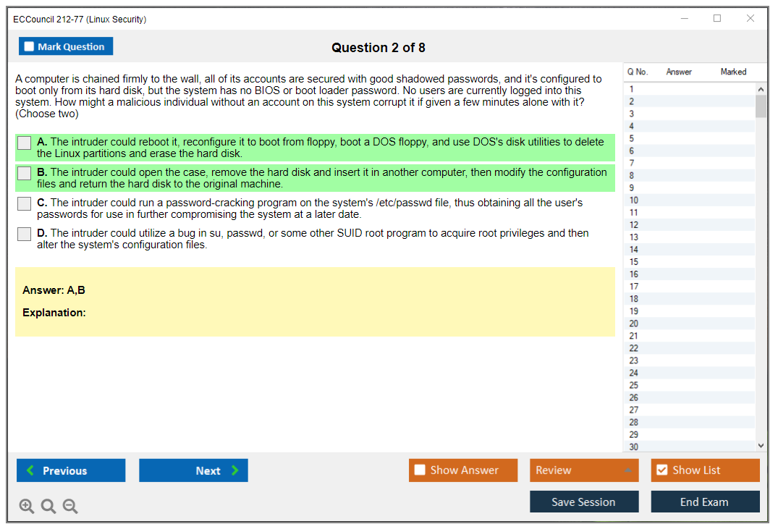Select answer option A checkbox
This screenshot has height=532, width=778.
25,143
